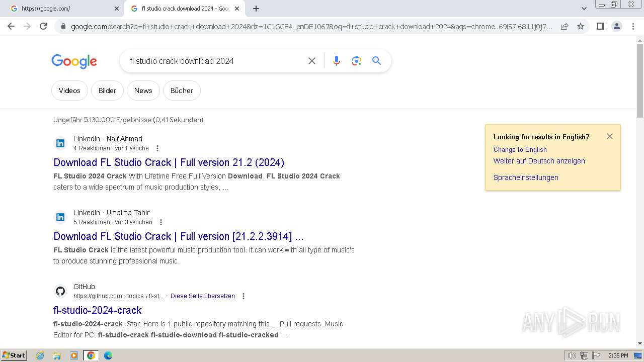The height and width of the screenshot is (362, 644).
Task: Open the Windows Start button
Action: (x=14, y=355)
